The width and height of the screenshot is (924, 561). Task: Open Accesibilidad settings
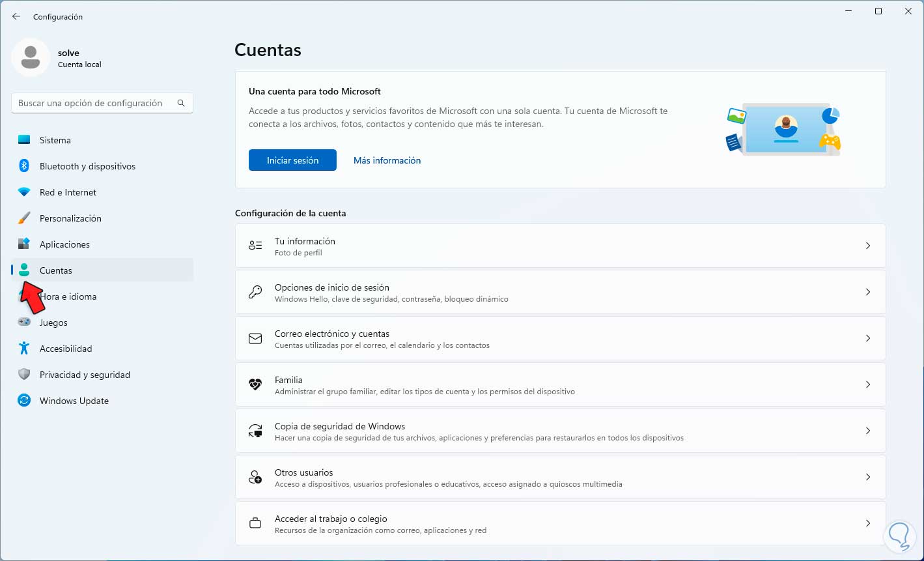tap(102, 349)
